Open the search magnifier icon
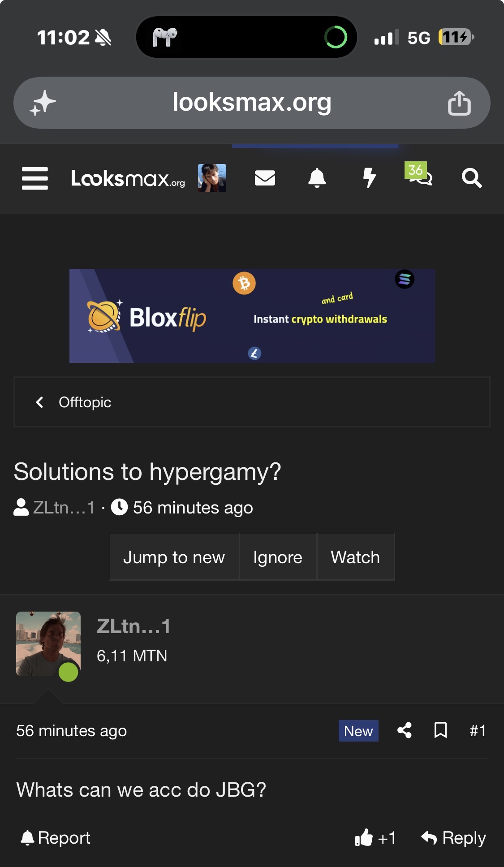 [472, 178]
